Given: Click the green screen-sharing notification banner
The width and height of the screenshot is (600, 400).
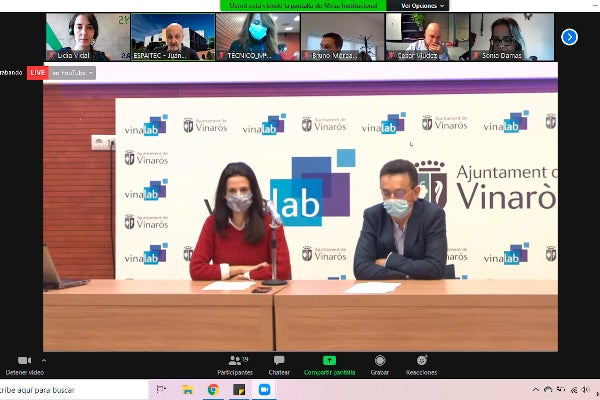Looking at the screenshot, I should [303, 5].
